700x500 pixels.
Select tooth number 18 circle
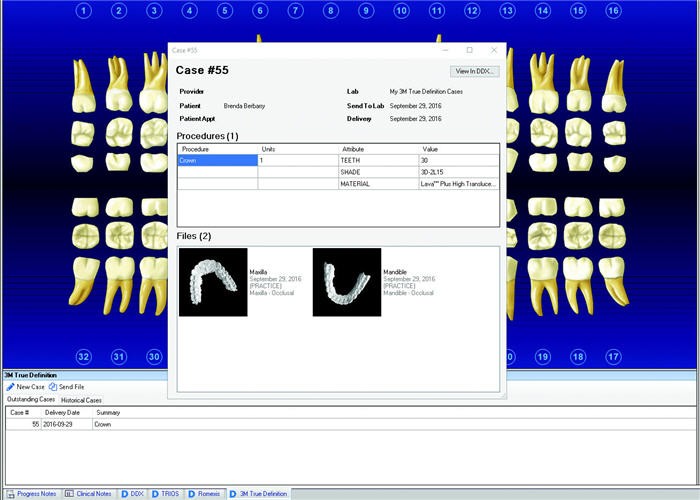tap(578, 357)
